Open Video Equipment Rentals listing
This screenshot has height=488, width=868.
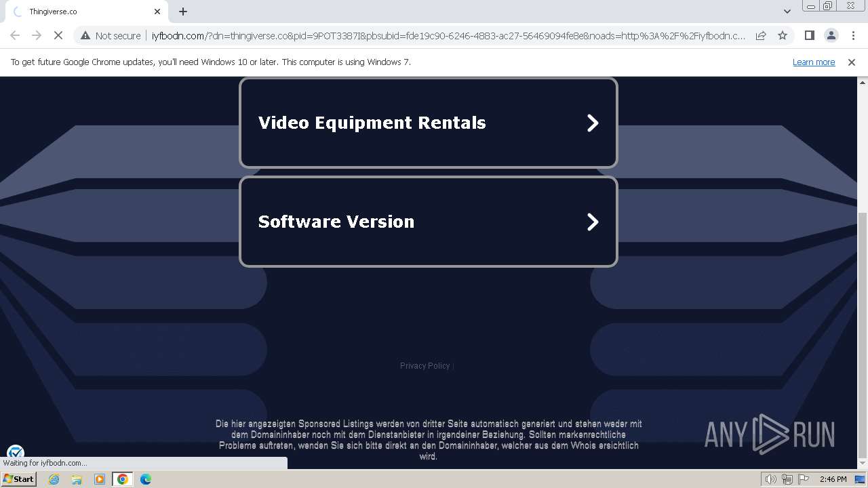click(429, 123)
